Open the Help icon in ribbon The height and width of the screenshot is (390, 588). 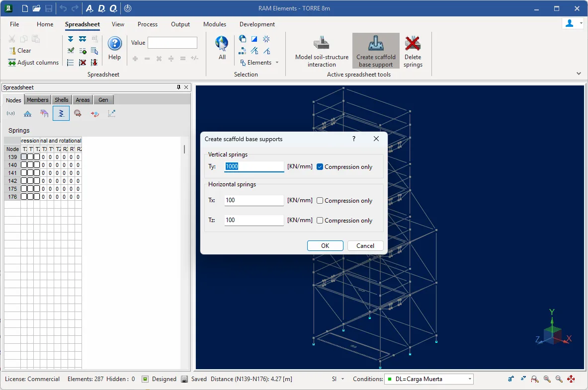pyautogui.click(x=114, y=44)
